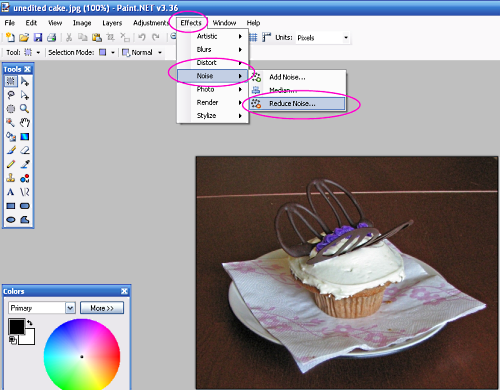Open the Edit menu

(31, 23)
